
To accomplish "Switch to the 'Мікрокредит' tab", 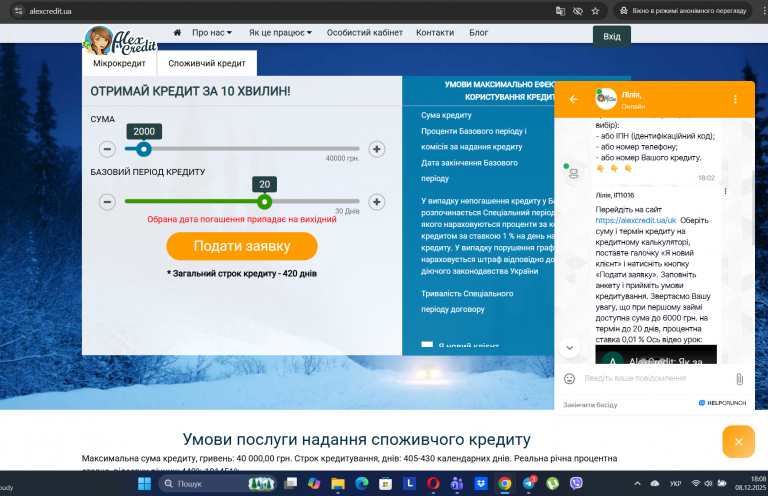I will pyautogui.click(x=120, y=63).
